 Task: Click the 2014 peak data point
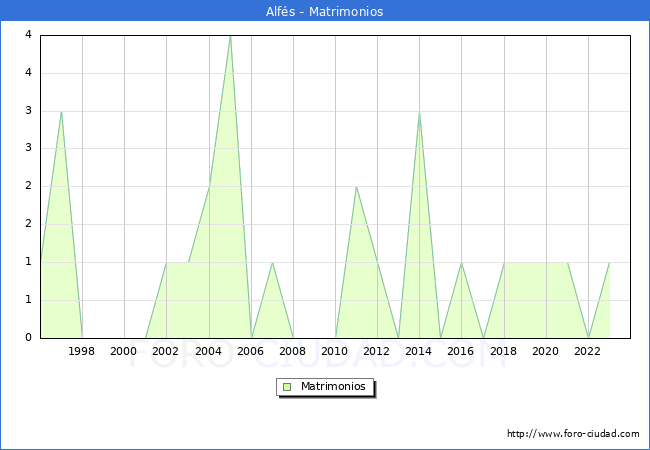click(419, 112)
